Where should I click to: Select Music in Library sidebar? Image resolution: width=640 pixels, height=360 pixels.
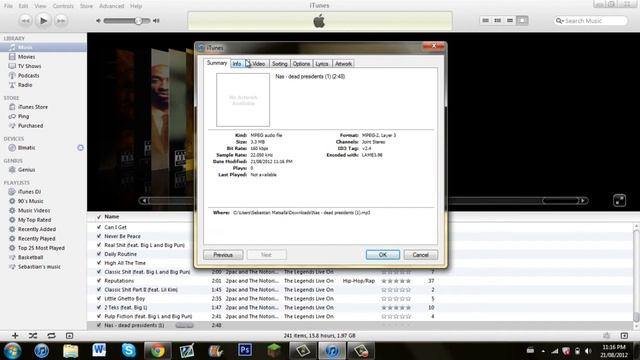point(43,47)
